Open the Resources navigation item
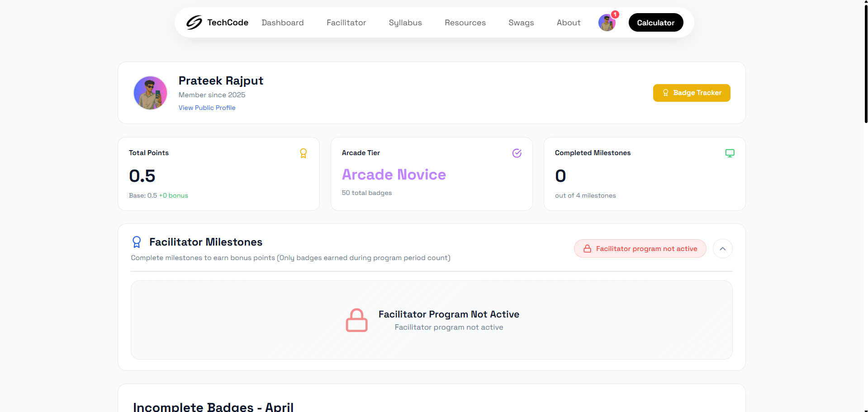Viewport: 868px width, 412px height. [x=465, y=22]
